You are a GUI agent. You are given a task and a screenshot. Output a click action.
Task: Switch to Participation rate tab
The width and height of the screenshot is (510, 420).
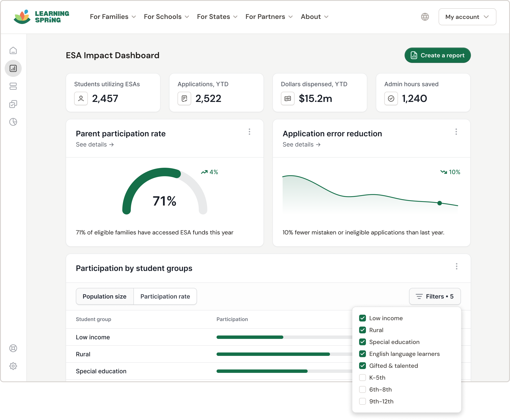165,296
